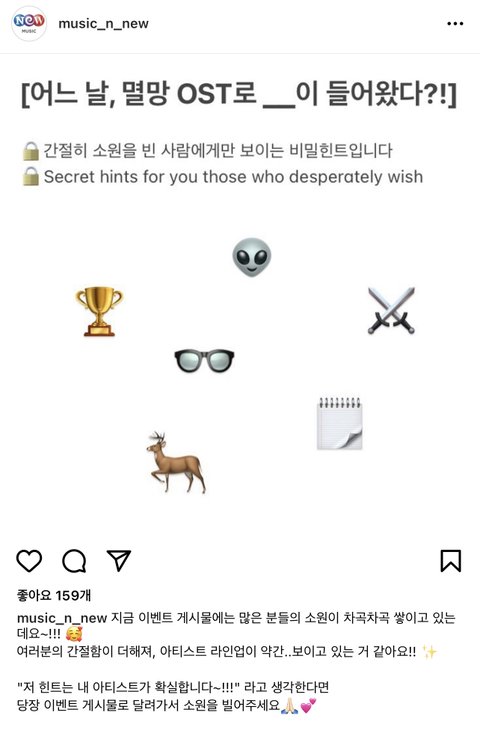Click the lock emoji beside Secret hints
This screenshot has width=480, height=736.
click(x=31, y=176)
